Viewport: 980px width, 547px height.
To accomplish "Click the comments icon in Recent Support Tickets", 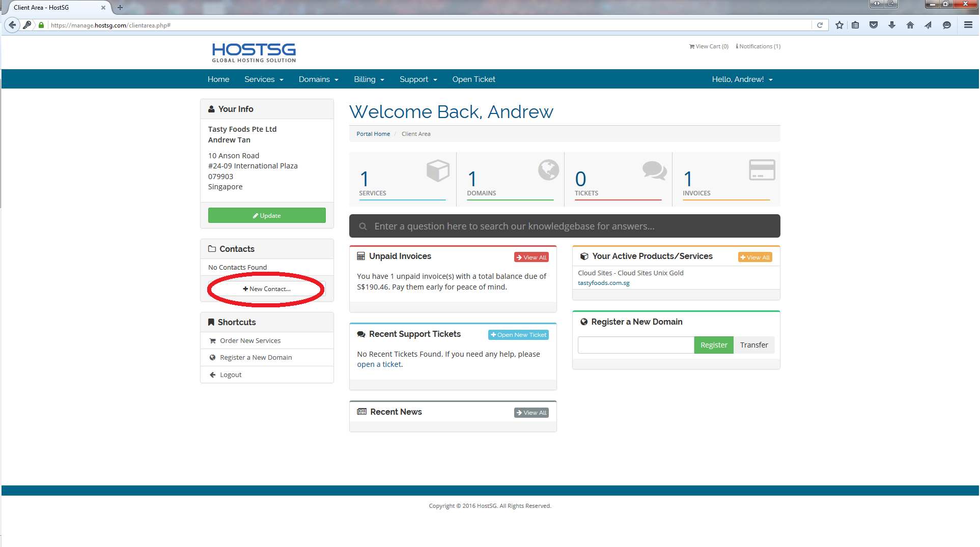I will point(361,334).
